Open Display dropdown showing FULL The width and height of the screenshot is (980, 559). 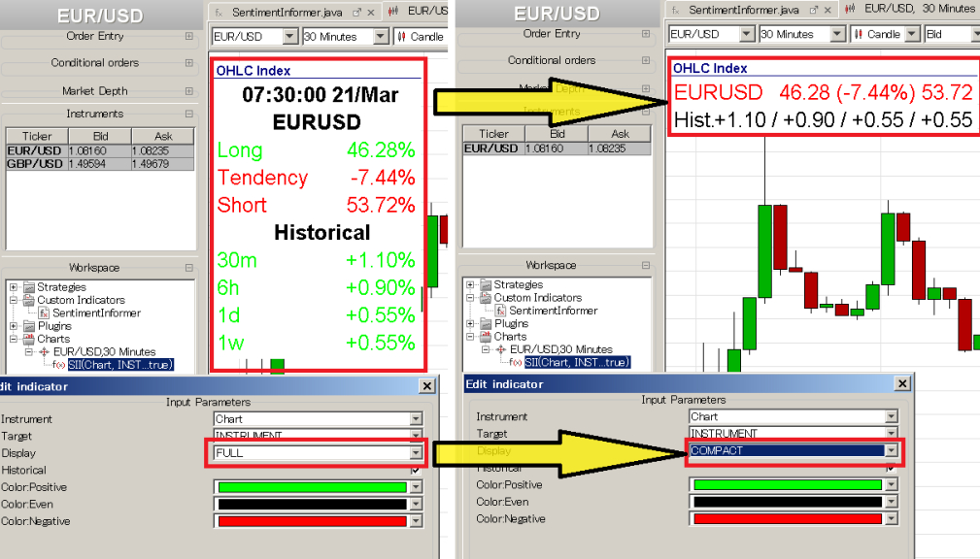point(417,453)
